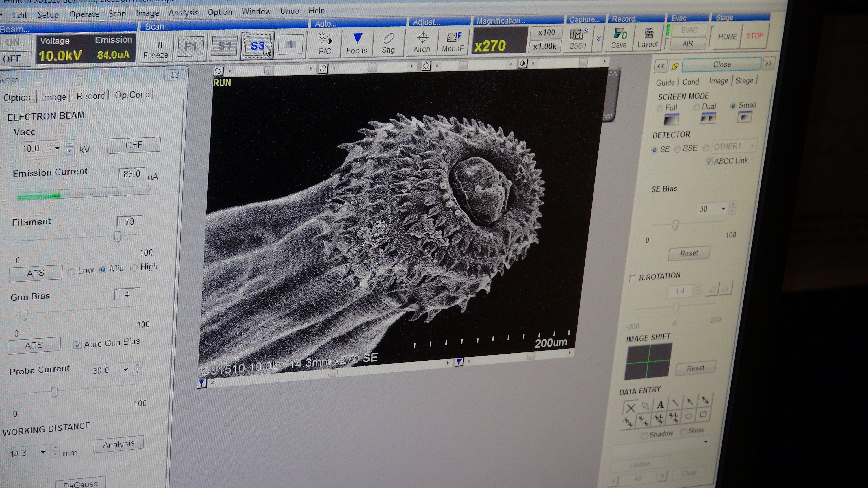Select the rectangle drawing tool in Data Entry
868x488 pixels.
(703, 414)
